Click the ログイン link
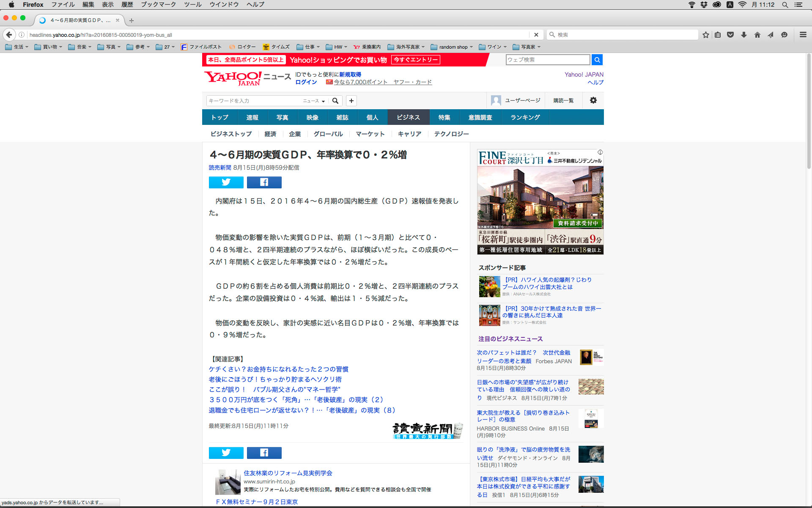 [x=306, y=82]
